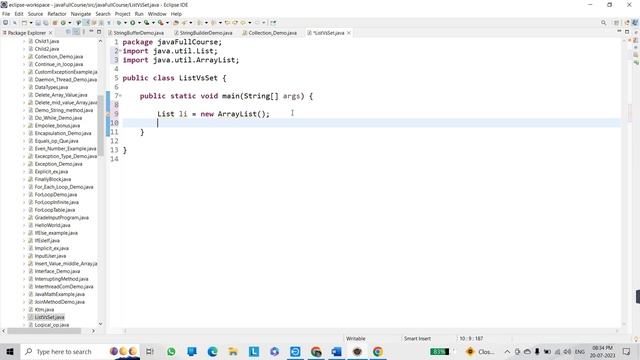Open Google Chrome on the taskbar's right
The image size is (640, 360).
coord(378,351)
